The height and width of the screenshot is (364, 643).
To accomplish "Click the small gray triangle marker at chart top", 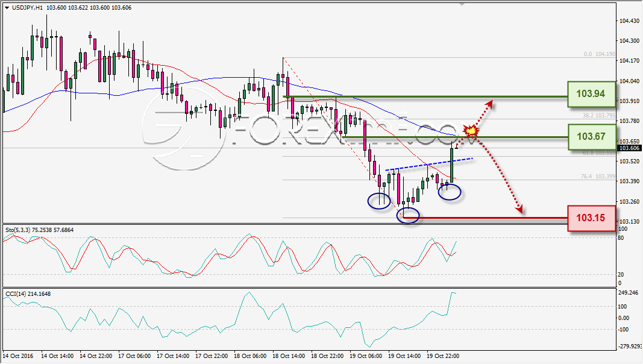I will point(462,4).
